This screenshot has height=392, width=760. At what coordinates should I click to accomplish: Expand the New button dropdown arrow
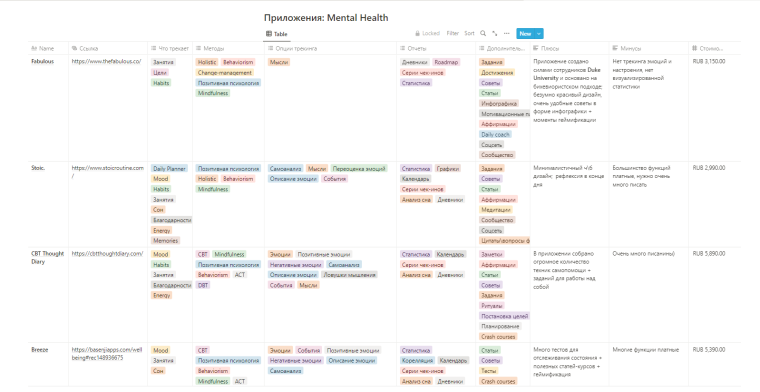coord(539,33)
